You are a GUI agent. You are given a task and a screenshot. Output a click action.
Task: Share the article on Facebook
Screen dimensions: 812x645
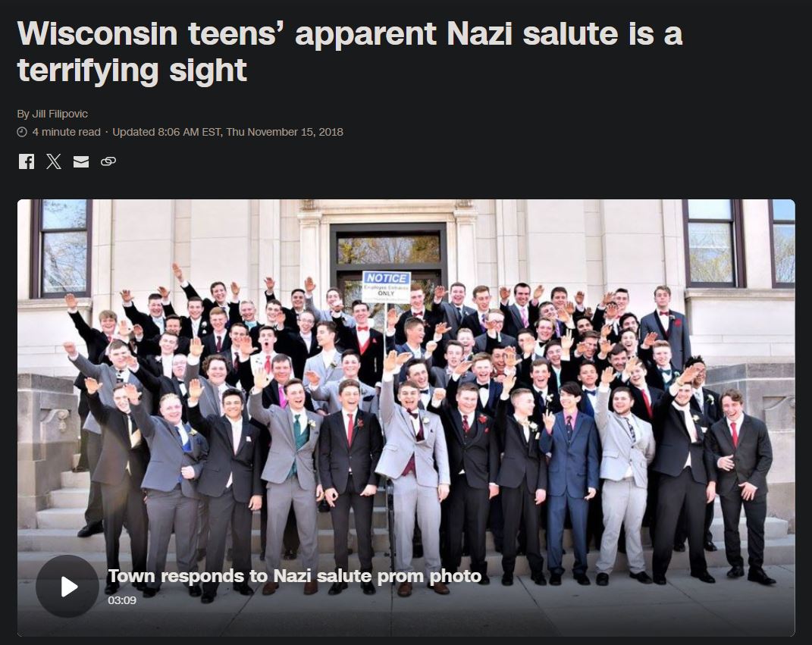click(27, 161)
